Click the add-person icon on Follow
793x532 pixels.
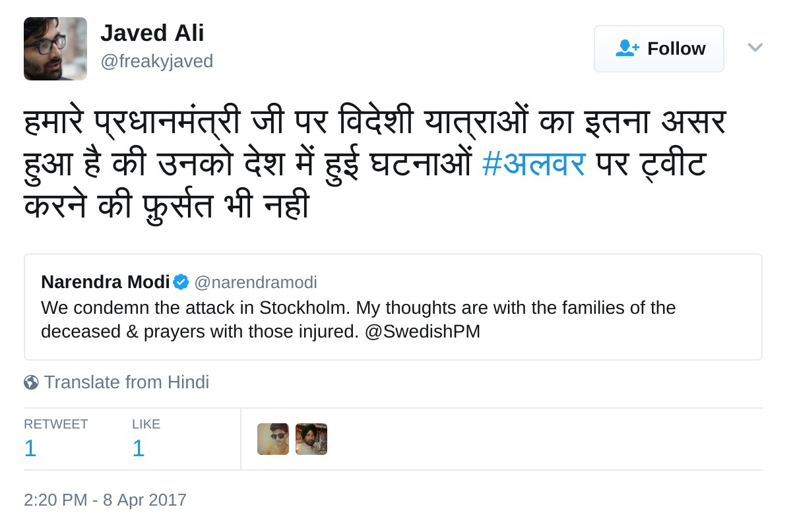[x=627, y=48]
